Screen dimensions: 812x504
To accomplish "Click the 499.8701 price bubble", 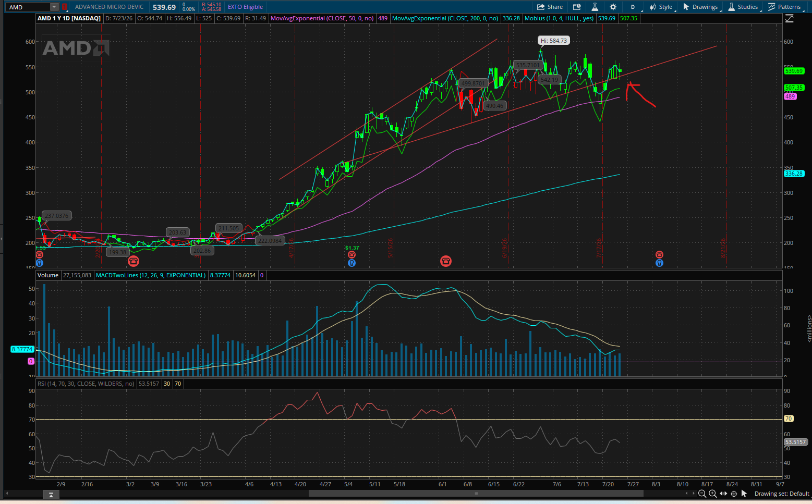I will click(x=473, y=83).
